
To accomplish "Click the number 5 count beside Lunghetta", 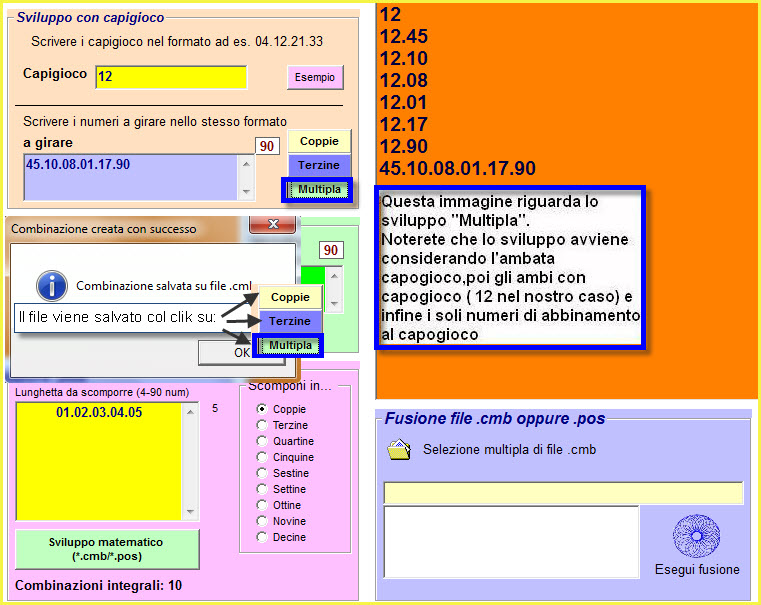I will pyautogui.click(x=215, y=409).
